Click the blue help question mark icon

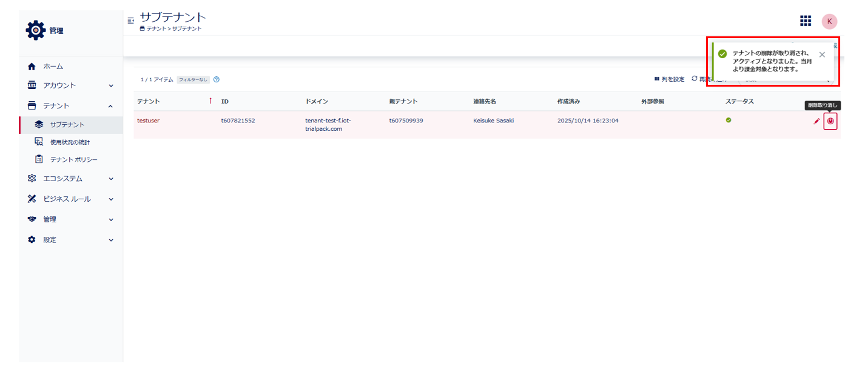[x=217, y=79]
